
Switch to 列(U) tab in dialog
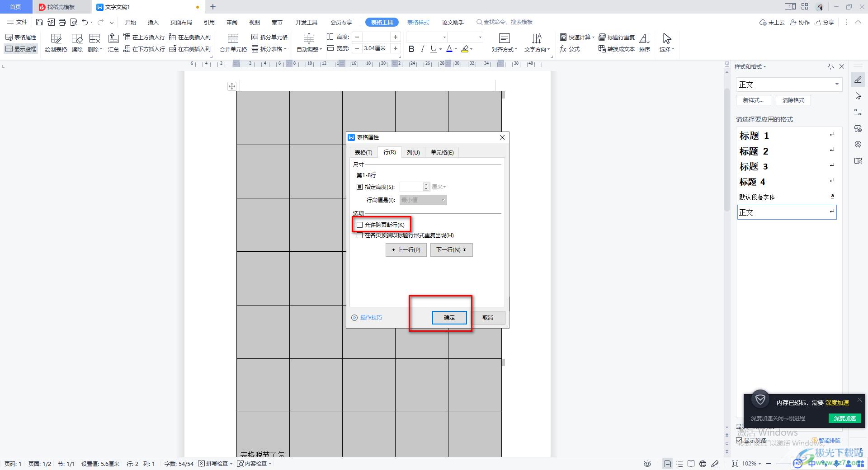pos(413,152)
